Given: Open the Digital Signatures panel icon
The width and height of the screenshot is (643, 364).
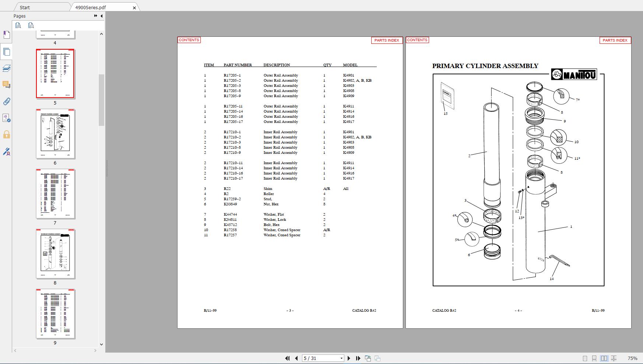Looking at the screenshot, I should pos(6,118).
